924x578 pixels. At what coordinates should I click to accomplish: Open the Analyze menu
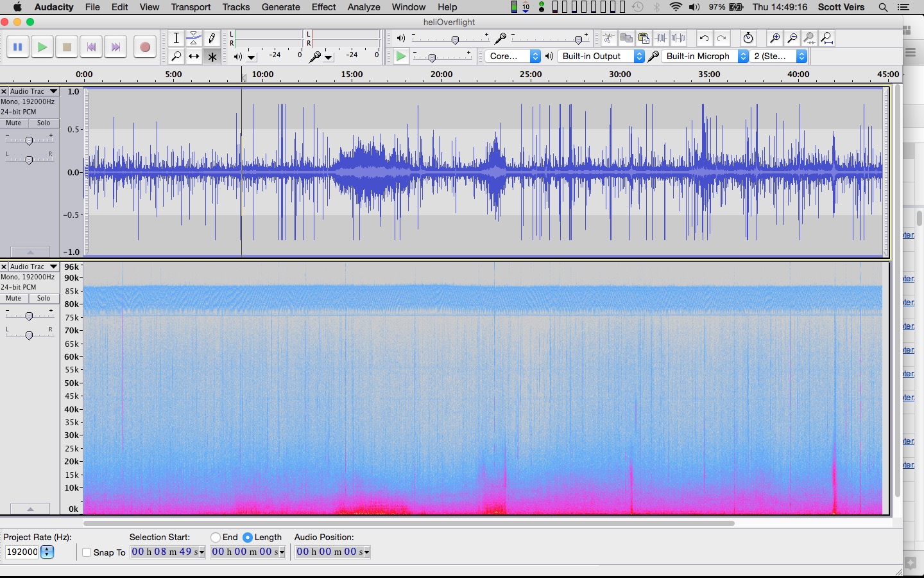(x=363, y=7)
